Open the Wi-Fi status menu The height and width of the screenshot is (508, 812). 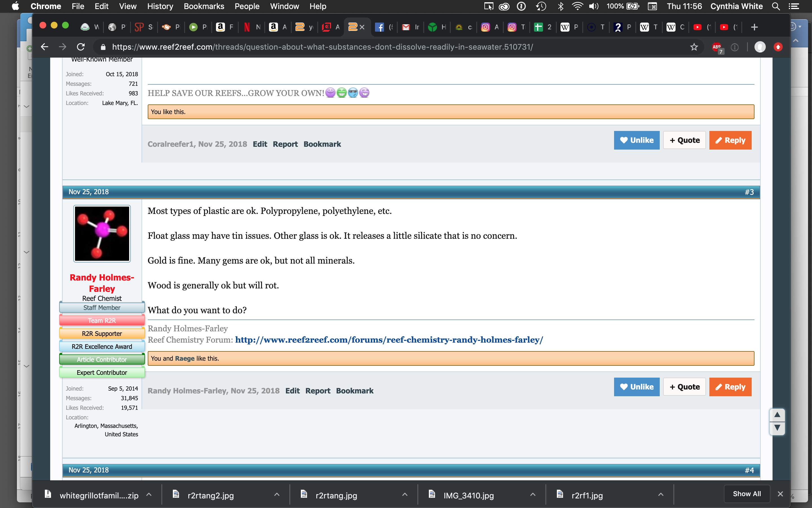[x=577, y=6]
